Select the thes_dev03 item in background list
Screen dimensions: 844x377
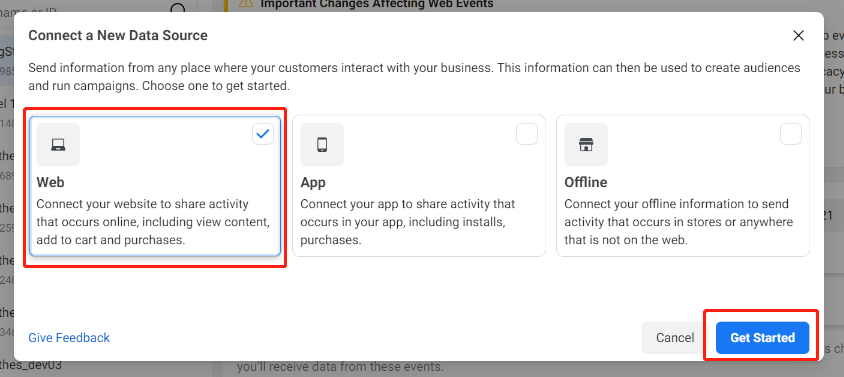coord(31,365)
